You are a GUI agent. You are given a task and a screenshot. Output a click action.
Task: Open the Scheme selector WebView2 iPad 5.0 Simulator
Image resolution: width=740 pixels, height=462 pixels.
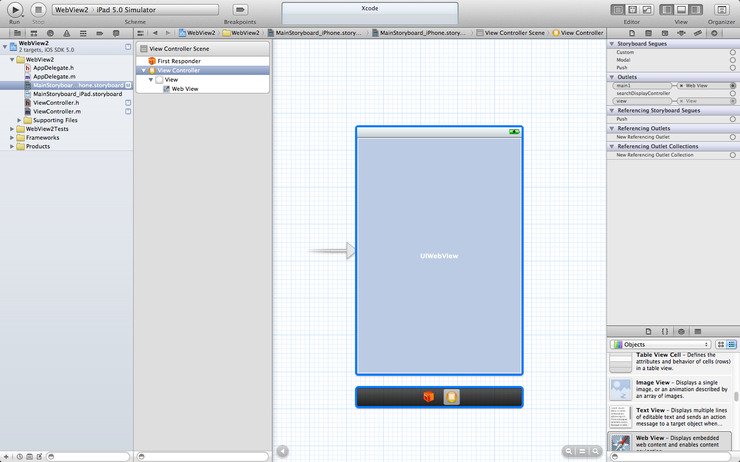coord(135,9)
